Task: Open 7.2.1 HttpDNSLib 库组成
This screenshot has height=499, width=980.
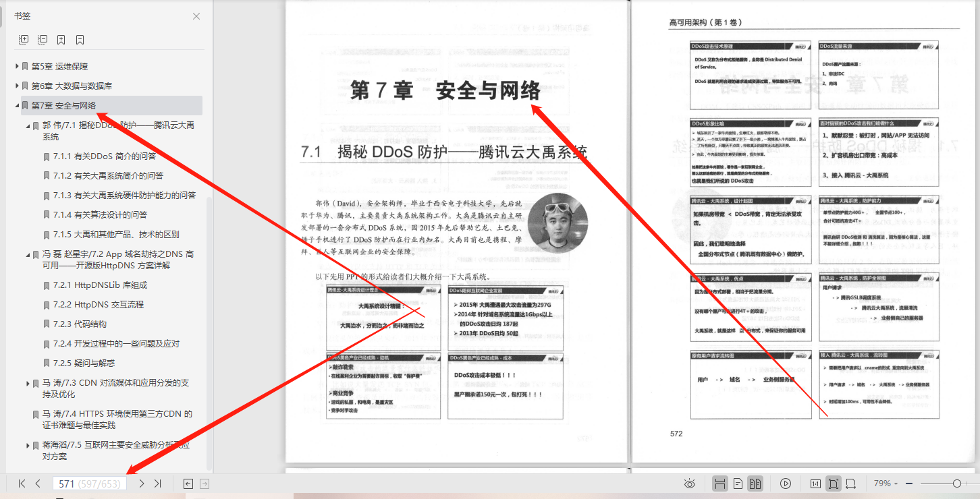Action: pyautogui.click(x=100, y=285)
